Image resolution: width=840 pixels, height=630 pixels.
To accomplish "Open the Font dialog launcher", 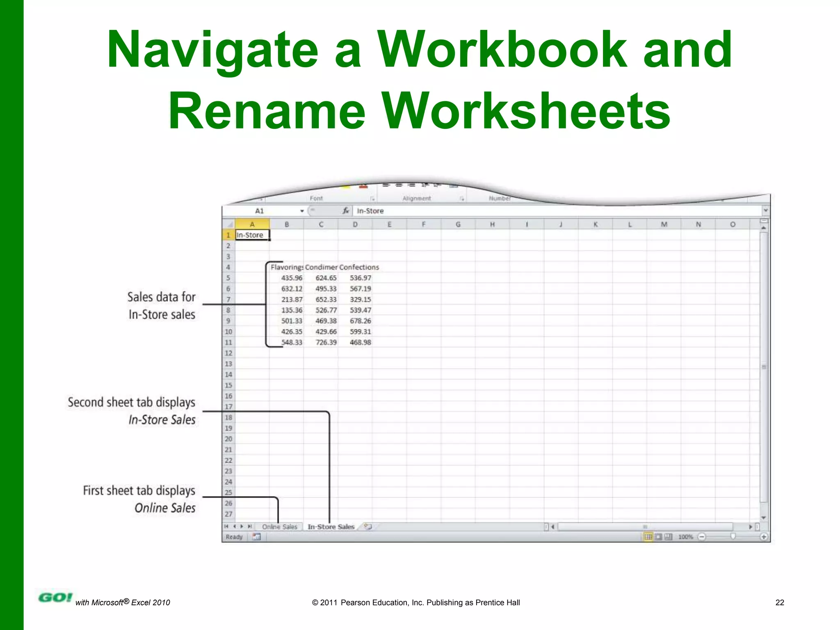I will point(372,199).
